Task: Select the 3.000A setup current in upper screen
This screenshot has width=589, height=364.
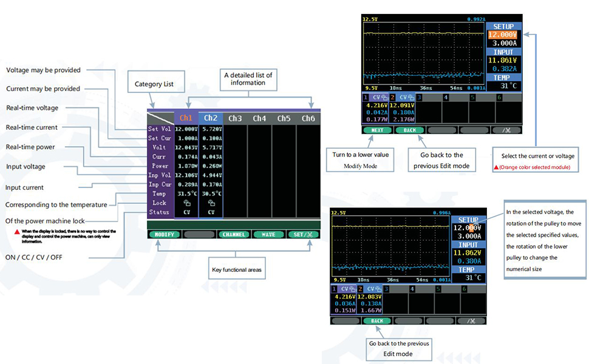Action: (x=503, y=44)
